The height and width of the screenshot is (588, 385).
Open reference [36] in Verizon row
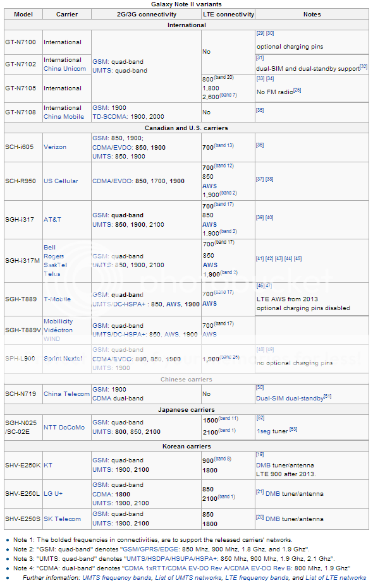point(260,145)
